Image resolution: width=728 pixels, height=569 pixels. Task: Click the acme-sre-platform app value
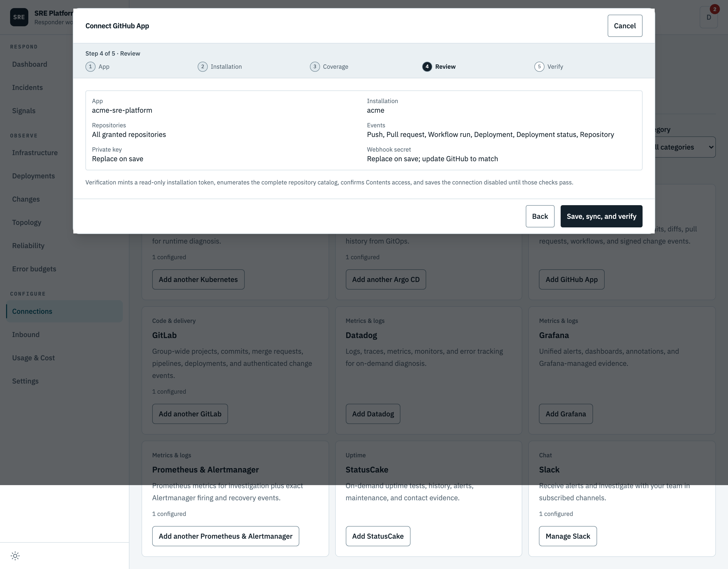pos(122,110)
